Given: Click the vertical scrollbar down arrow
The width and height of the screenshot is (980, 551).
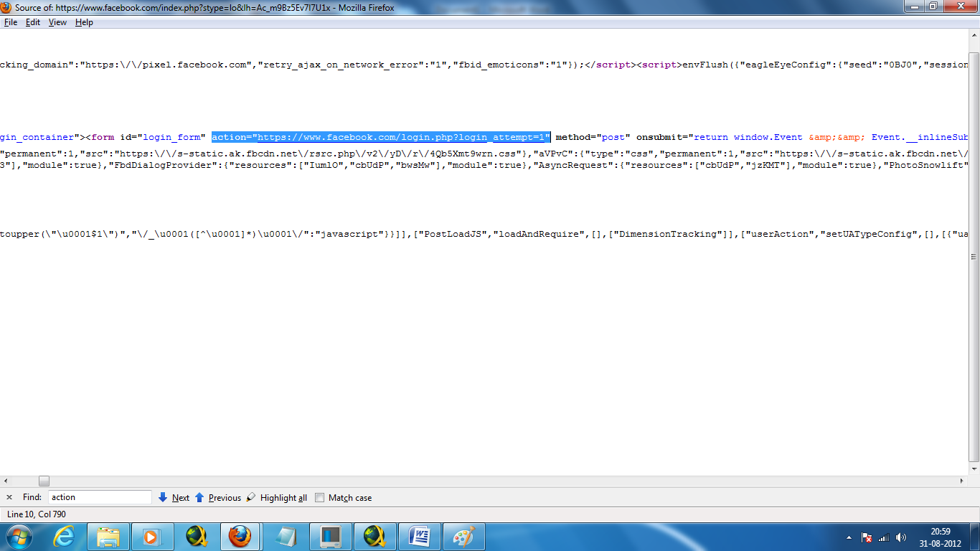Looking at the screenshot, I should point(974,470).
